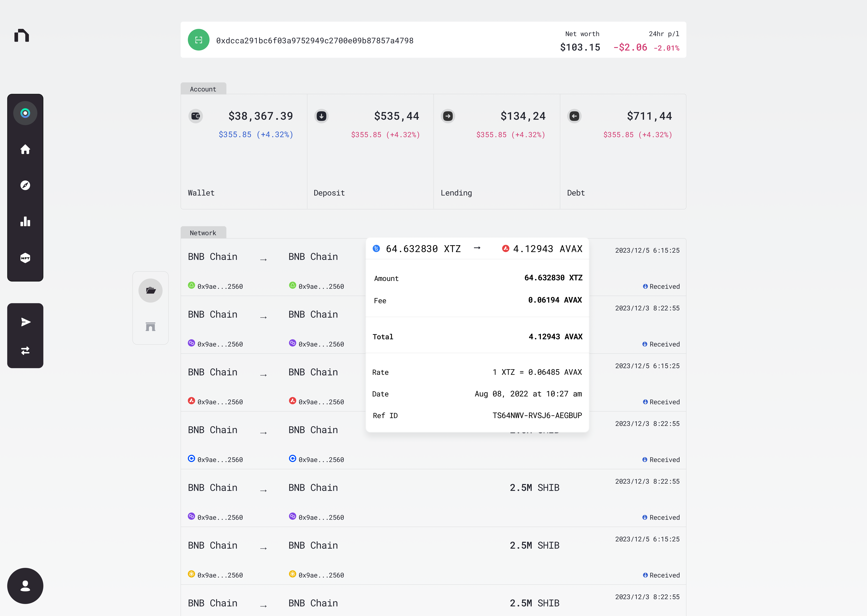Open the Lending $134,24 card
This screenshot has width=867, height=616.
497,152
